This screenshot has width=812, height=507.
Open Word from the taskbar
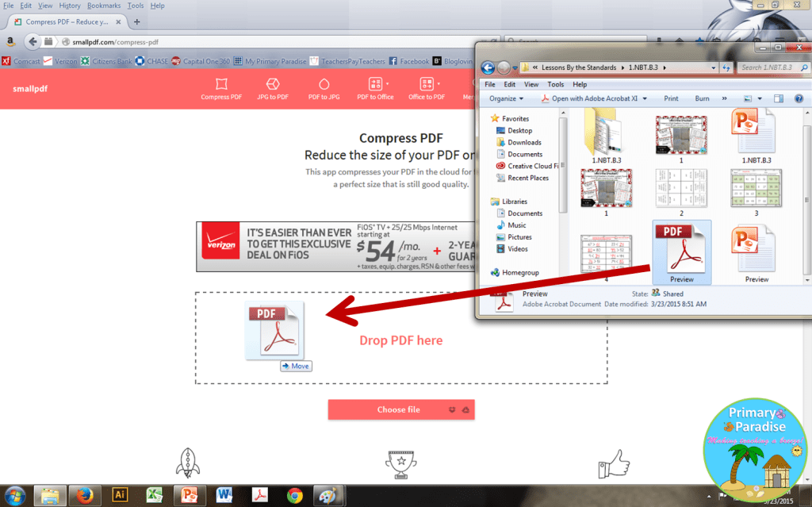pyautogui.click(x=224, y=495)
